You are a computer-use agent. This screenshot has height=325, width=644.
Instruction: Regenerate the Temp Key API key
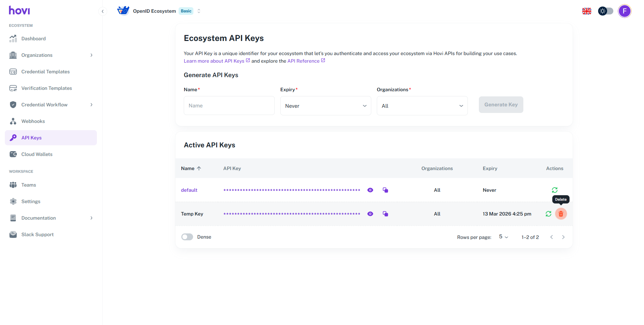click(548, 214)
